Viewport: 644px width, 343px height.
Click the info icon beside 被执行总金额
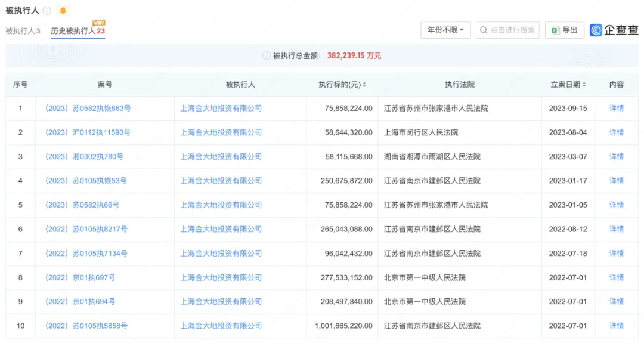[x=266, y=56]
